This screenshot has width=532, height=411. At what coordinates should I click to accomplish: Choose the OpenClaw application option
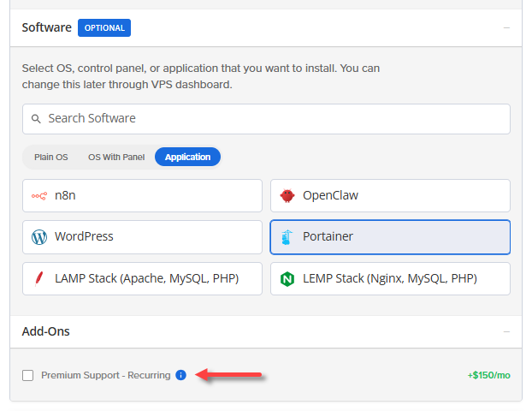[390, 195]
